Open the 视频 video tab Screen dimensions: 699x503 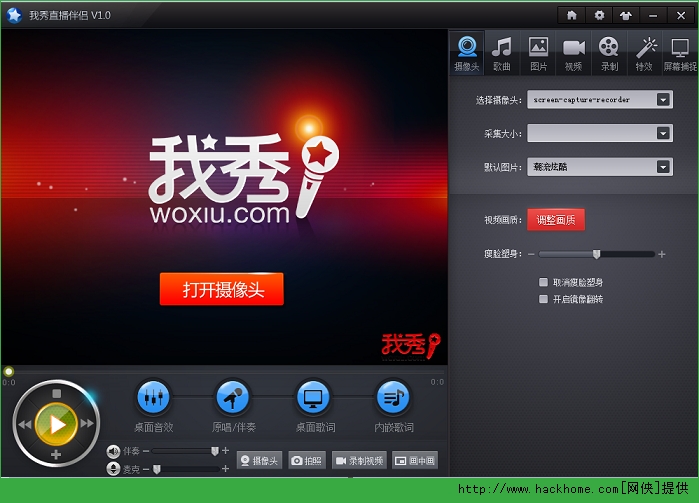[574, 54]
